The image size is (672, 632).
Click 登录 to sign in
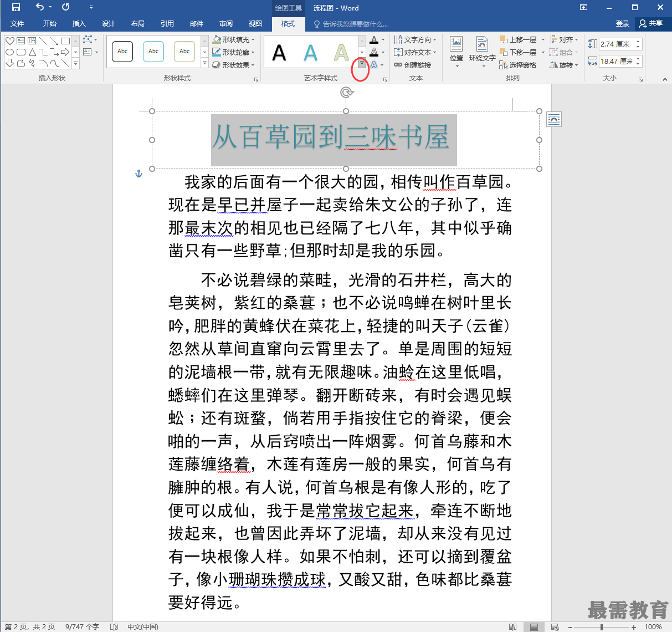pos(623,24)
